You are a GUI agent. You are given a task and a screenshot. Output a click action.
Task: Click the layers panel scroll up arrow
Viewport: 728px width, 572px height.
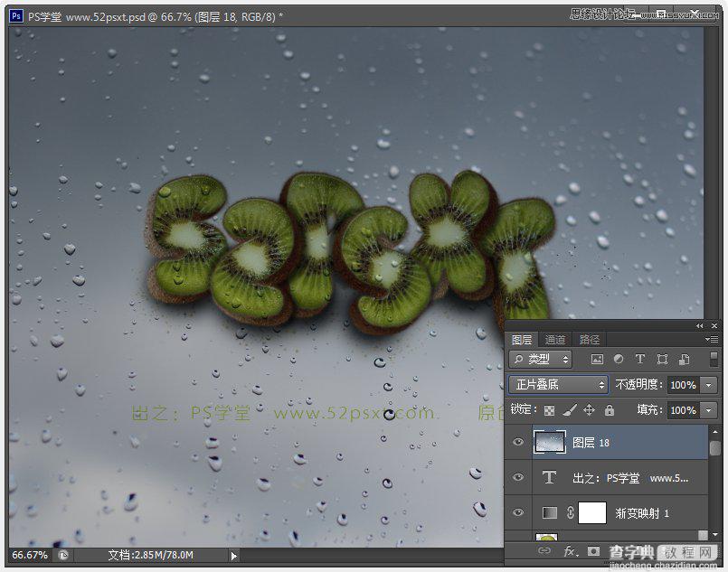715,432
